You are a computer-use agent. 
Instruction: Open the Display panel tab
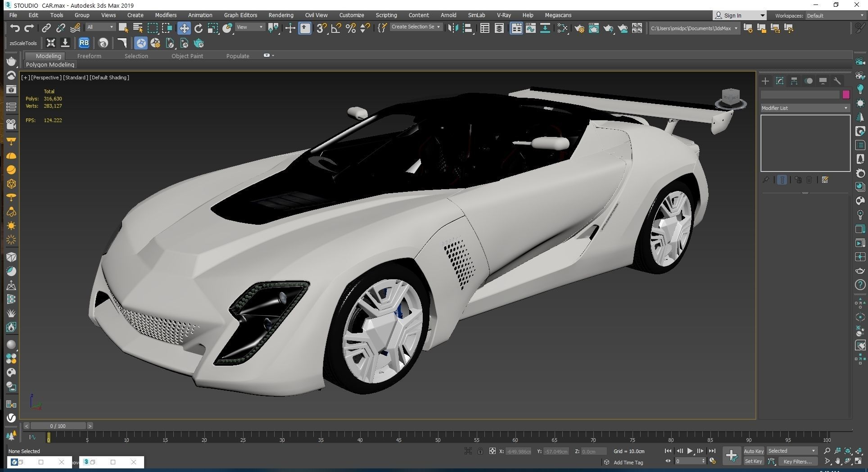823,81
